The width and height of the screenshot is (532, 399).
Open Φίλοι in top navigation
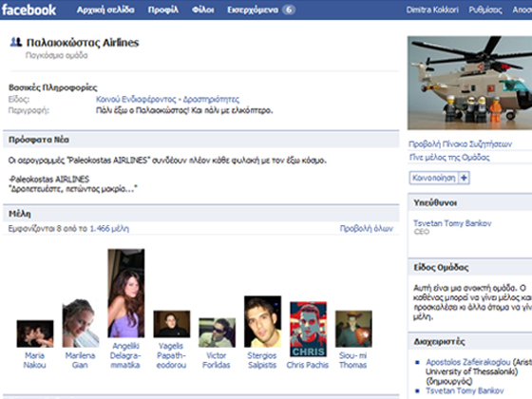[x=203, y=9]
